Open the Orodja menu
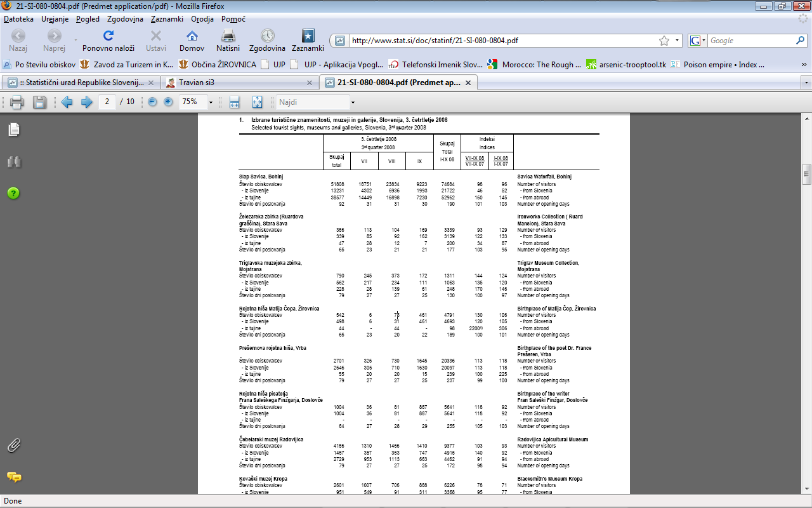 (202, 19)
